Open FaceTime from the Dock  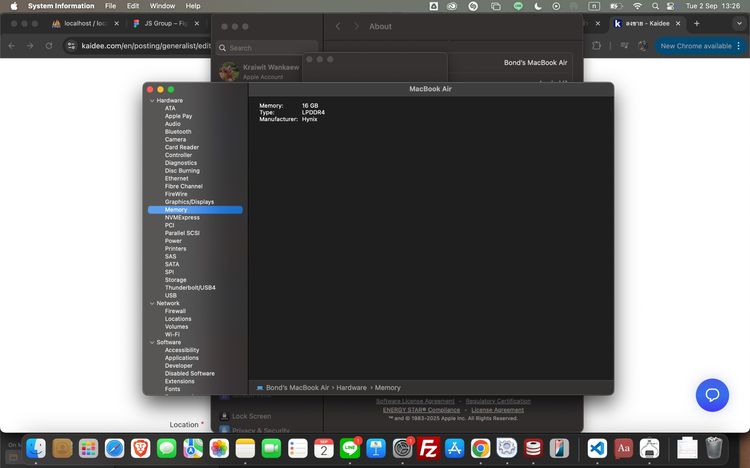coord(271,448)
